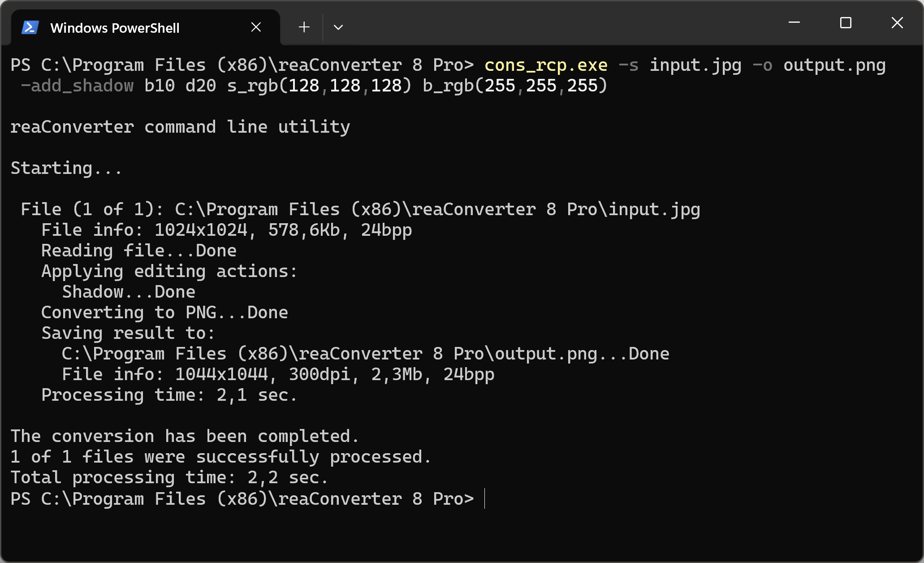Viewport: 924px width, 563px height.
Task: Click the -add_shadow parameter text
Action: point(77,86)
